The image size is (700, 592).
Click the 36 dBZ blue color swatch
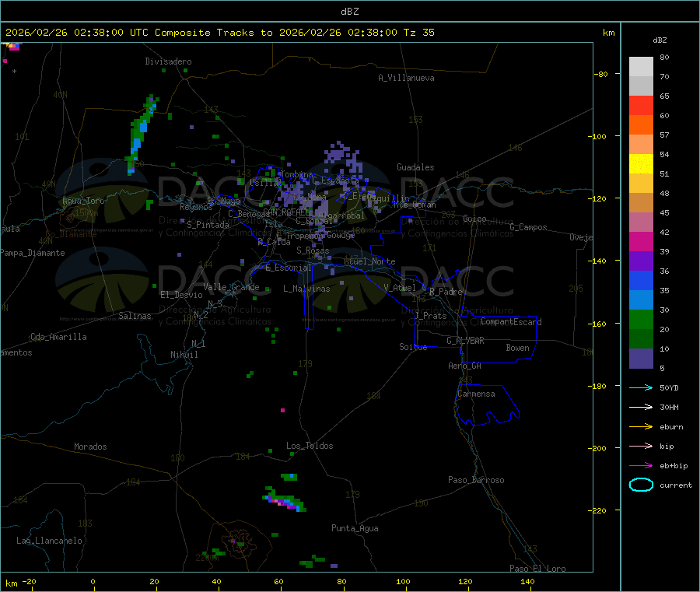tap(641, 280)
